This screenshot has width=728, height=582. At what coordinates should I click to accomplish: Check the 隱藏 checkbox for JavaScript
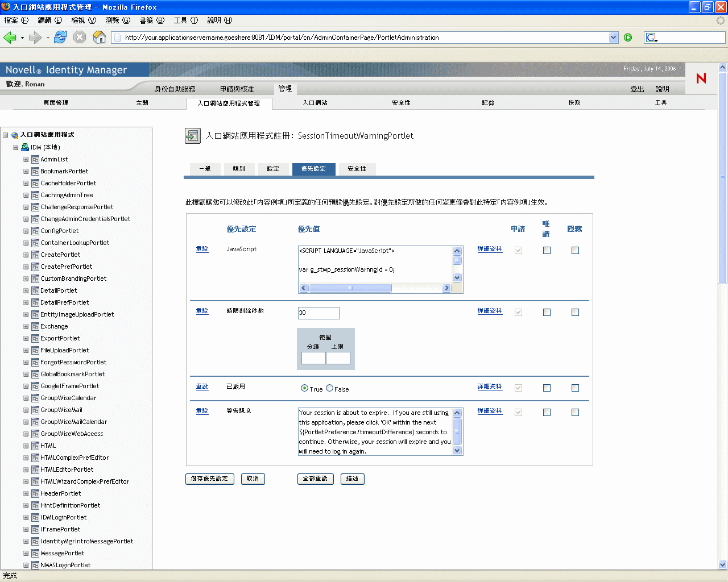click(575, 250)
